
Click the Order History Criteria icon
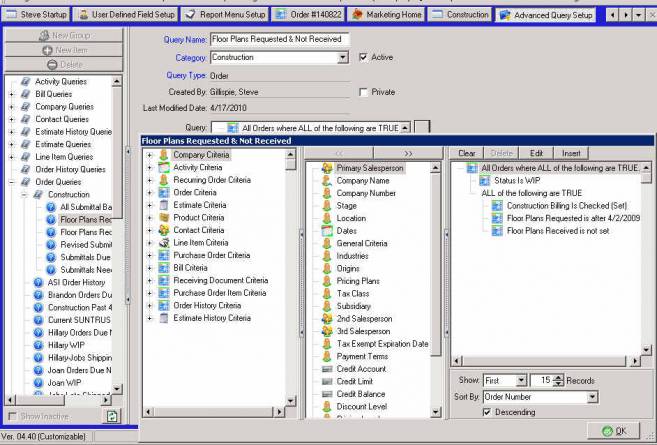[164, 306]
